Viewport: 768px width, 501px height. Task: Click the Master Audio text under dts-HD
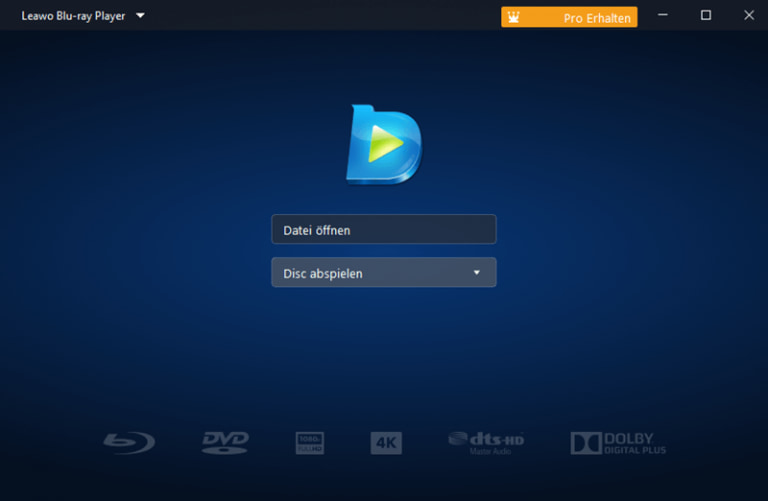pos(489,452)
